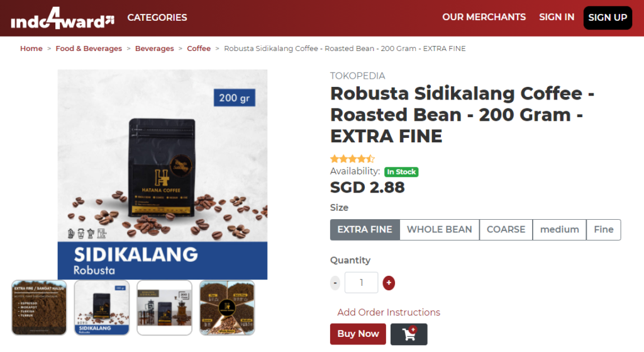
Task: Click the Buy Now button
Action: tap(358, 334)
